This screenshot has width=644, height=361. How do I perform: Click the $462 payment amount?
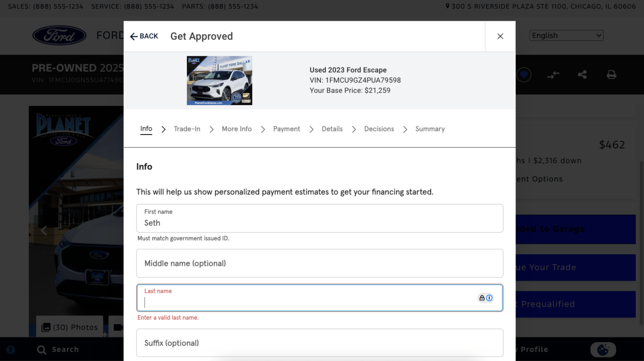pyautogui.click(x=612, y=145)
